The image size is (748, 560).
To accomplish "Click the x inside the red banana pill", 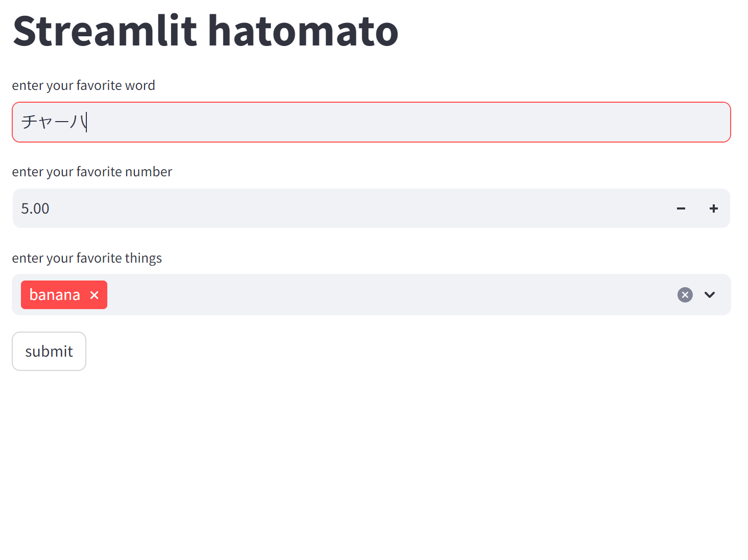I will [94, 295].
